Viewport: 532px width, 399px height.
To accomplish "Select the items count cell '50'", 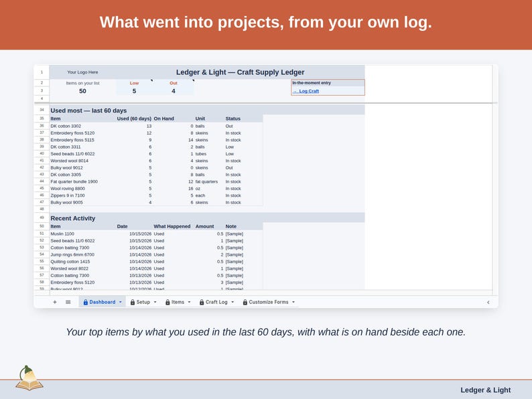I will (x=83, y=91).
